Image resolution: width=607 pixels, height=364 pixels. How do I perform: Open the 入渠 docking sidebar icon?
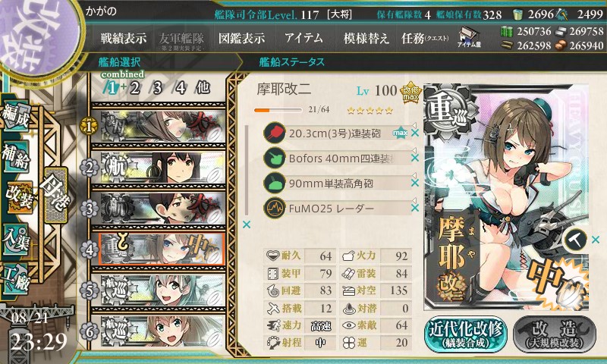(x=16, y=240)
